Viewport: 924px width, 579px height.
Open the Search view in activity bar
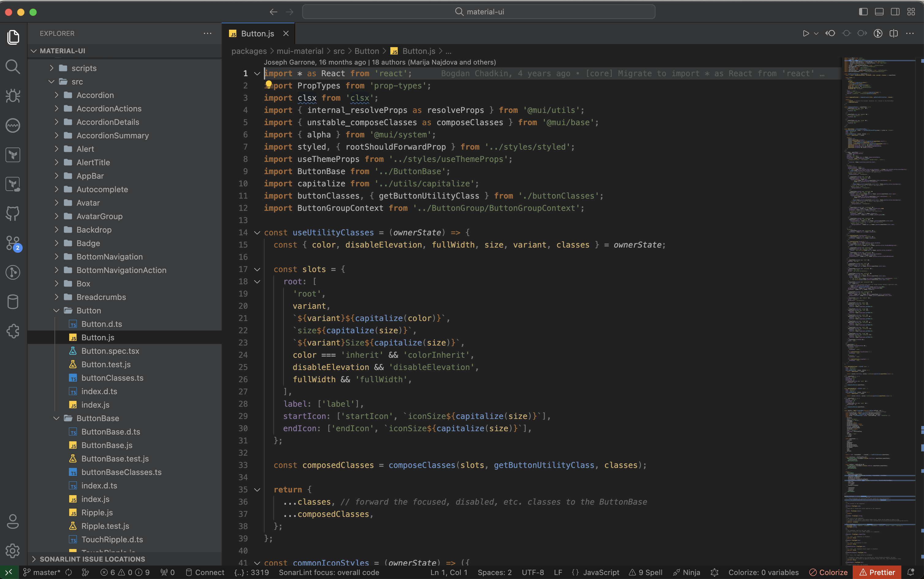click(13, 67)
